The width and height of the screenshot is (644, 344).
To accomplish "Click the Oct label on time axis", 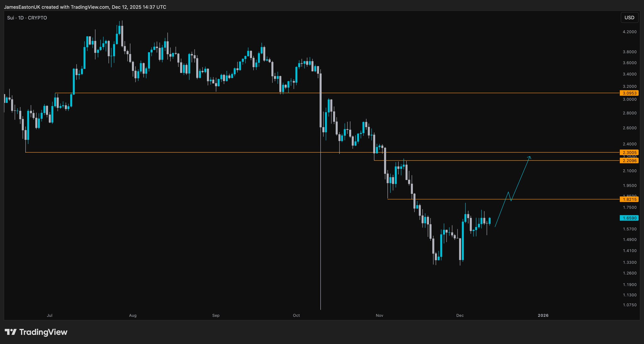I will click(296, 315).
